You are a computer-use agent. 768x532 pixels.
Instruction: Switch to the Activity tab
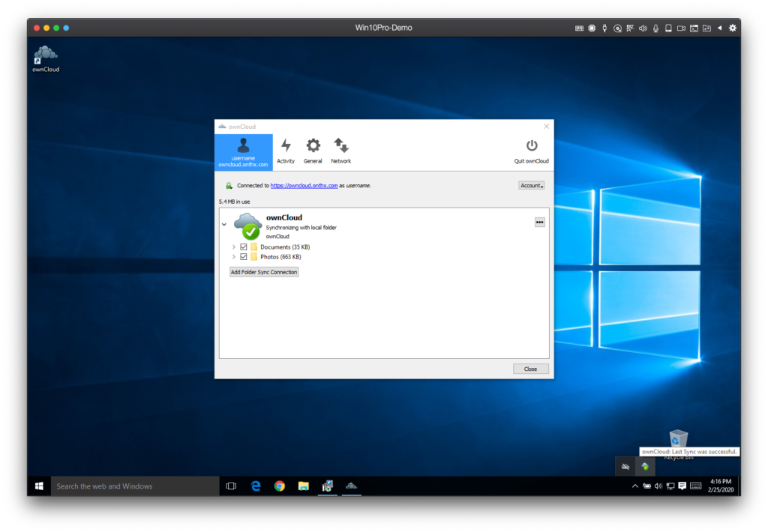(286, 151)
